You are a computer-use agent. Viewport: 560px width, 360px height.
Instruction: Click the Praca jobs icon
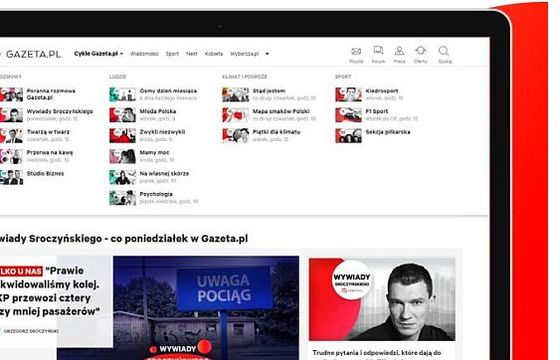399,51
